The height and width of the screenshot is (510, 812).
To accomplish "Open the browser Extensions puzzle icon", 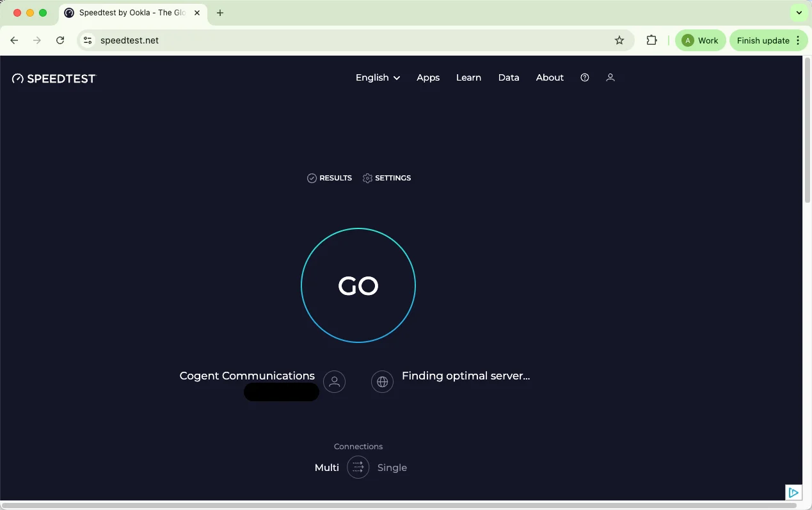I will pos(651,40).
